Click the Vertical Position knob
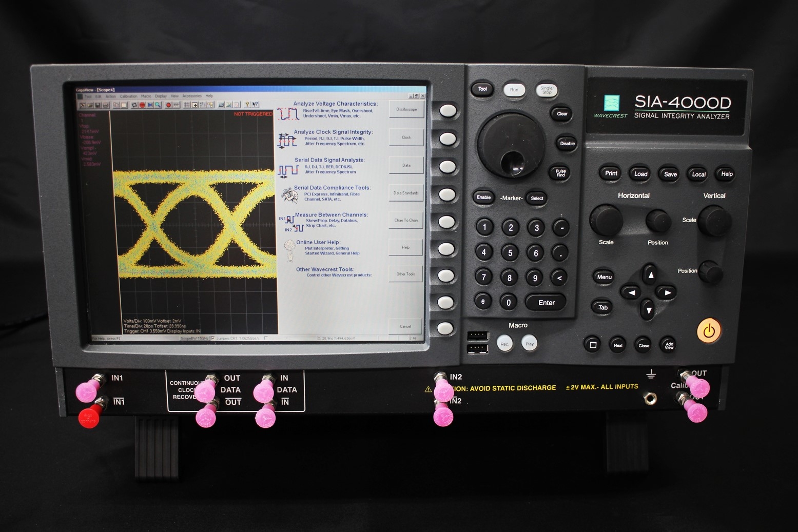798x532 pixels. tap(711, 272)
